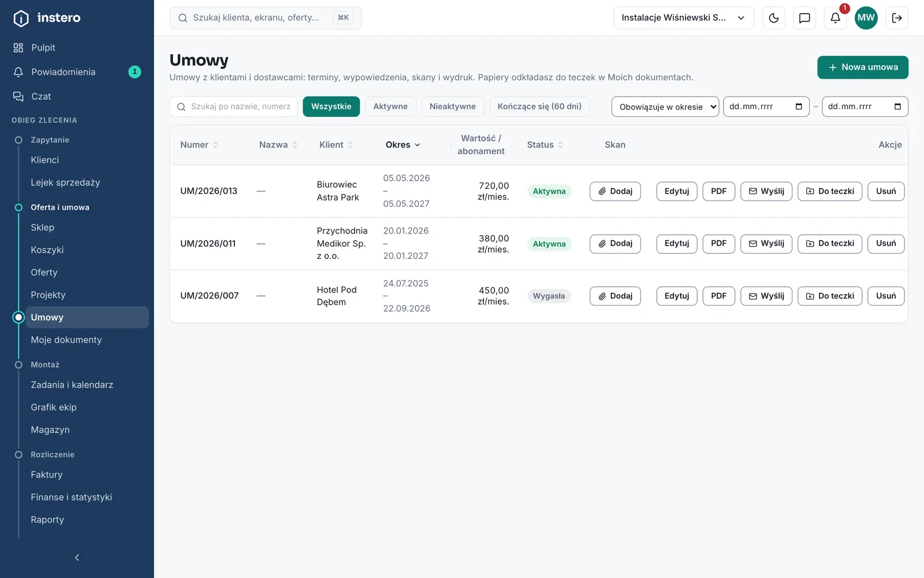Screen dimensions: 924x578
Task: Sort the table by Status column
Action: (545, 144)
